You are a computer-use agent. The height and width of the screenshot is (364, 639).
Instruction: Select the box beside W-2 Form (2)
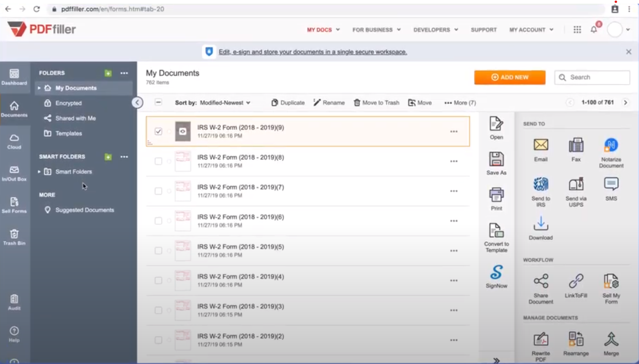coord(158,340)
